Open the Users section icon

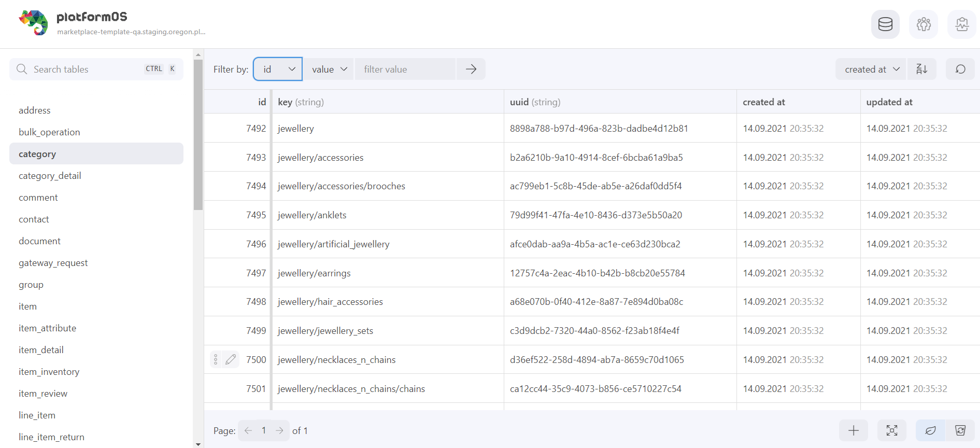[924, 24]
